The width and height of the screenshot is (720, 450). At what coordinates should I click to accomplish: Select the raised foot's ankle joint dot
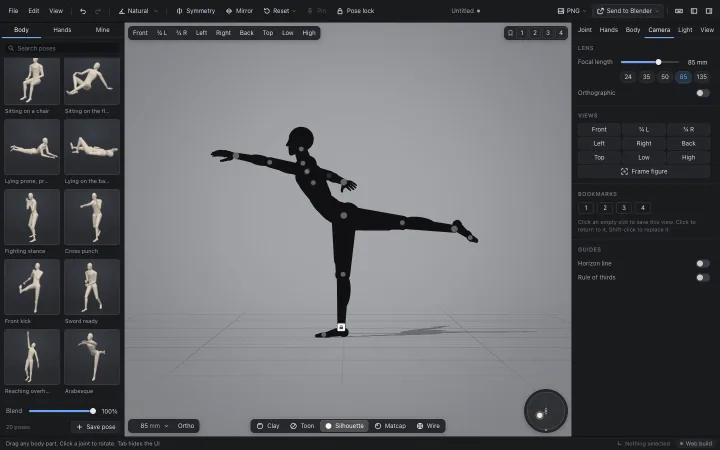(454, 229)
